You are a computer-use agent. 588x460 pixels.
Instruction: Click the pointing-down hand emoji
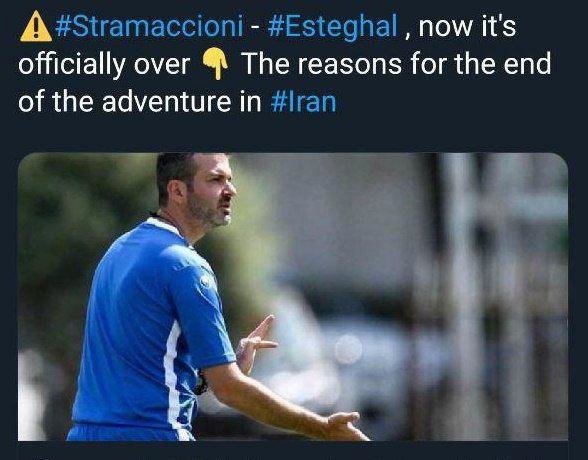215,64
